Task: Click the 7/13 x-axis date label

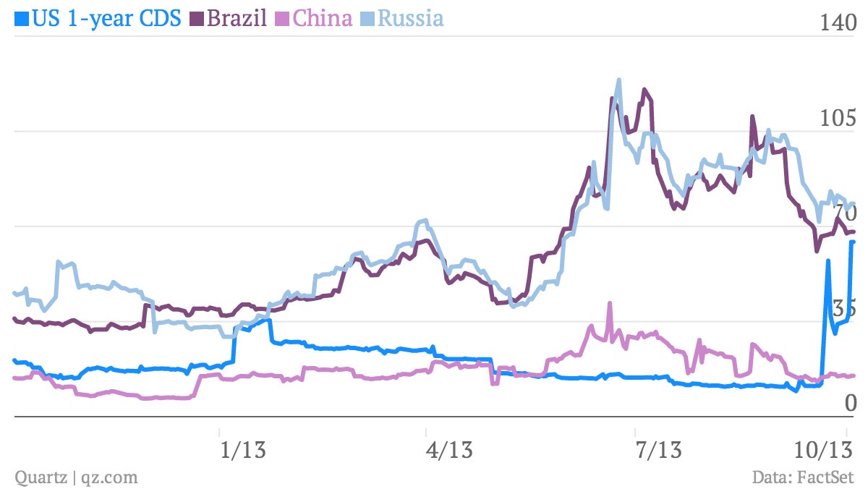Action: pos(658,450)
